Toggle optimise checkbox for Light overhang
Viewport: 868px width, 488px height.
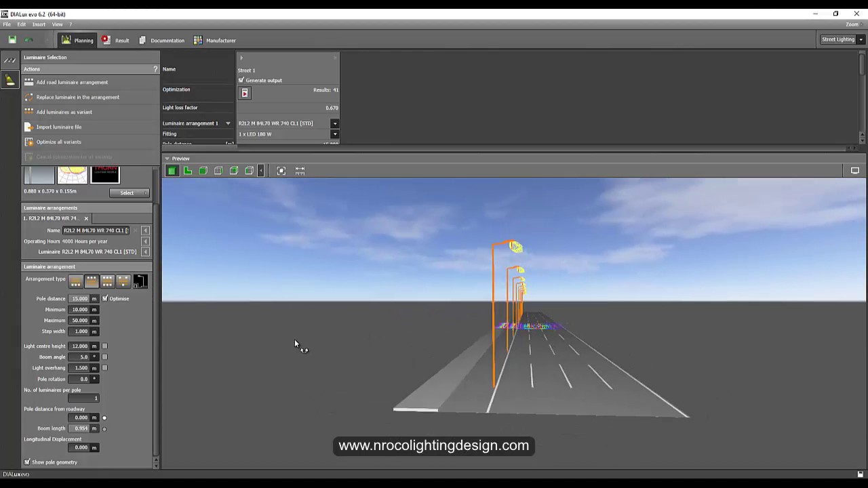(104, 368)
